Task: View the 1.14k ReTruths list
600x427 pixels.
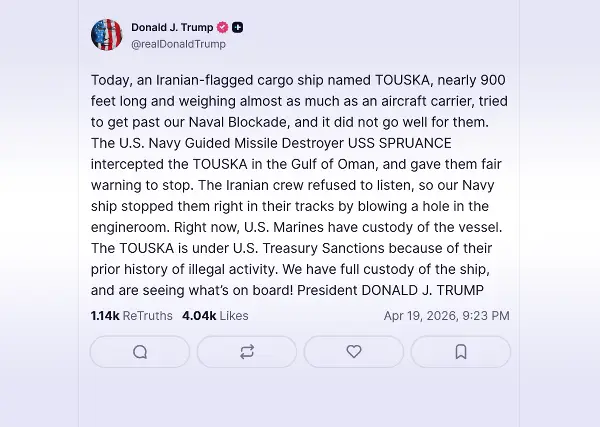Action: 131,316
